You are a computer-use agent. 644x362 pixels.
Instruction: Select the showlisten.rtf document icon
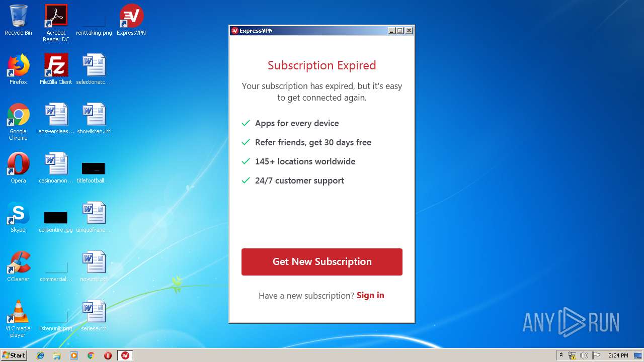[x=94, y=119]
